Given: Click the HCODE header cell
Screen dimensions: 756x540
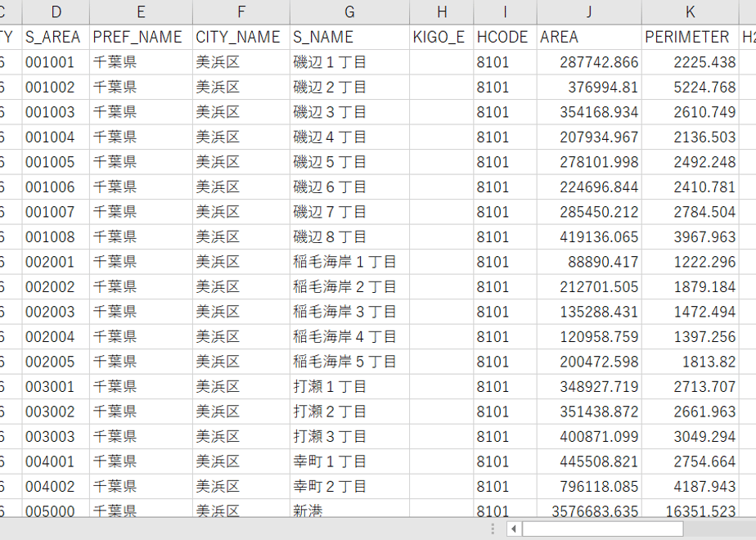Looking at the screenshot, I should tap(506, 37).
